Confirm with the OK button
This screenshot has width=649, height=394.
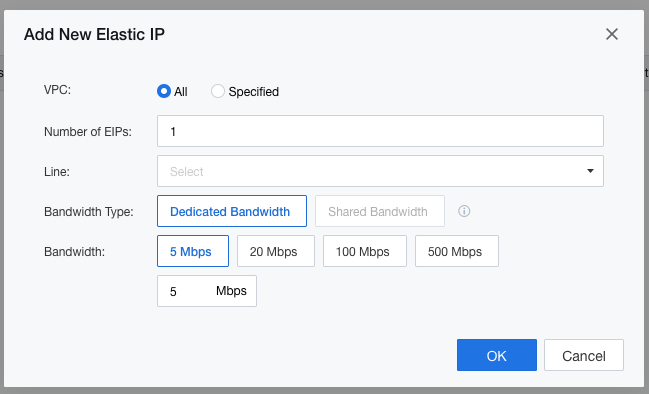(497, 355)
